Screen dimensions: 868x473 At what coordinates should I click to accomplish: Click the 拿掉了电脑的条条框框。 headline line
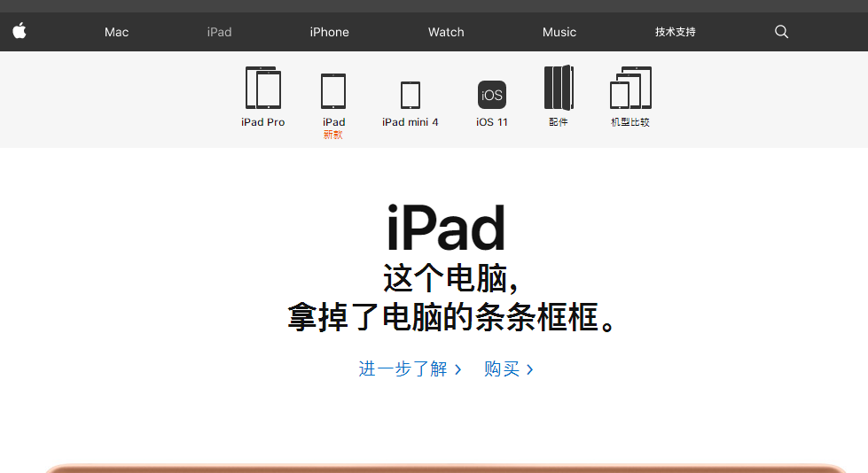451,317
